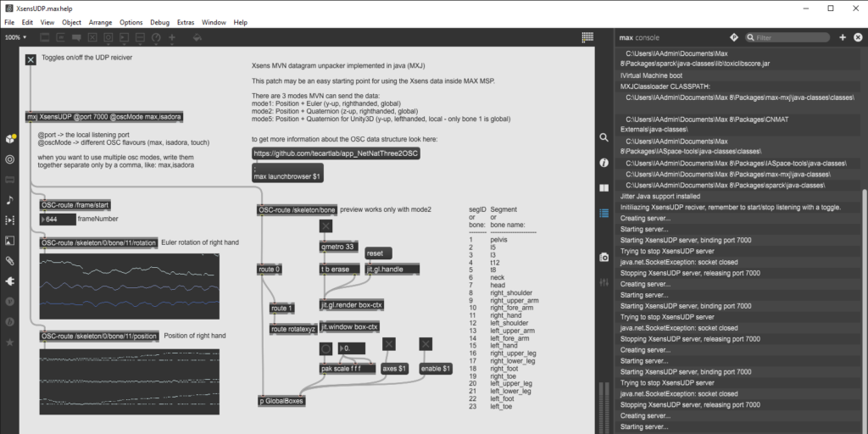Click console line 'IVirtual Machine boot'
This screenshot has height=434, width=868.
click(651, 75)
